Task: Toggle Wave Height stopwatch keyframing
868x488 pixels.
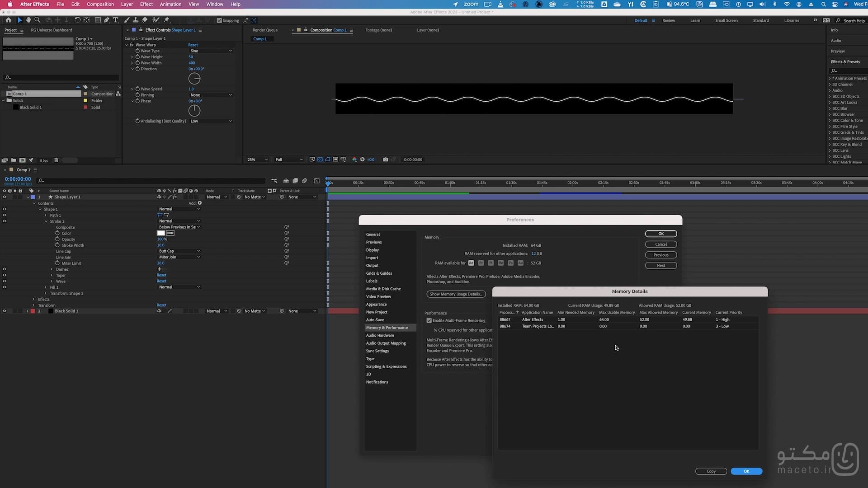Action: pyautogui.click(x=137, y=57)
